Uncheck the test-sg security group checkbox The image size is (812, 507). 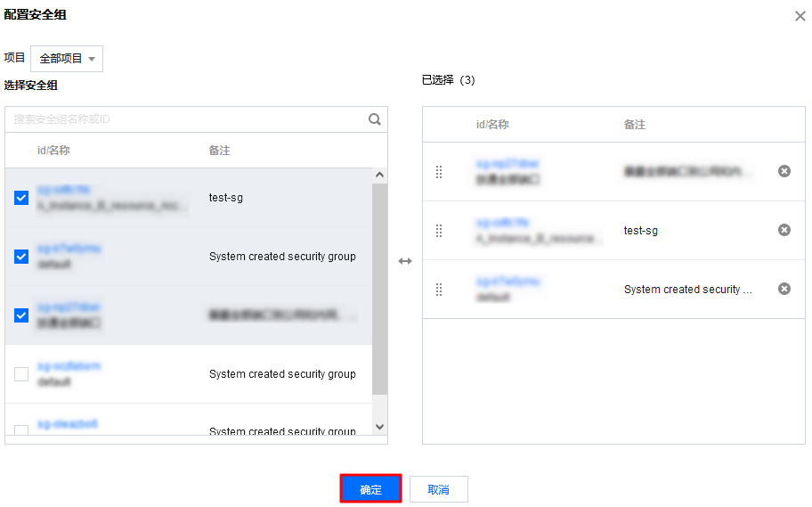[x=21, y=198]
